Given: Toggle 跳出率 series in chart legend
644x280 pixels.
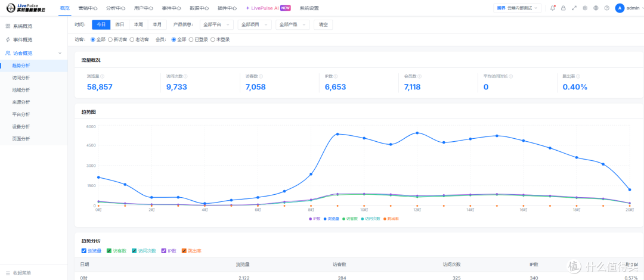Looking at the screenshot, I should [x=391, y=219].
